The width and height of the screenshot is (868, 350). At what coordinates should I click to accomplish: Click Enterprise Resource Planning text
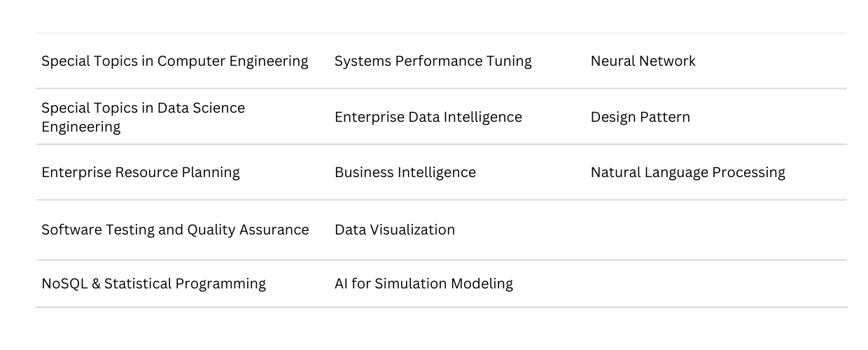coord(141,172)
